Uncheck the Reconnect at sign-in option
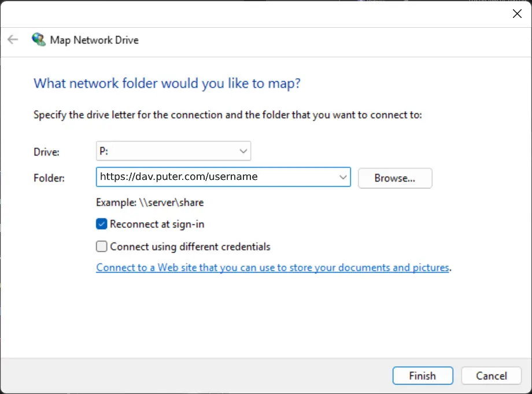The image size is (532, 394). (x=101, y=224)
